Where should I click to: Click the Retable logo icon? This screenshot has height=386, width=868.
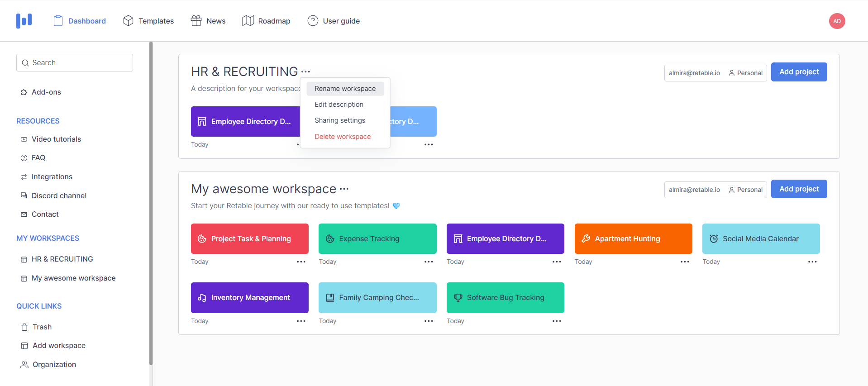point(24,21)
